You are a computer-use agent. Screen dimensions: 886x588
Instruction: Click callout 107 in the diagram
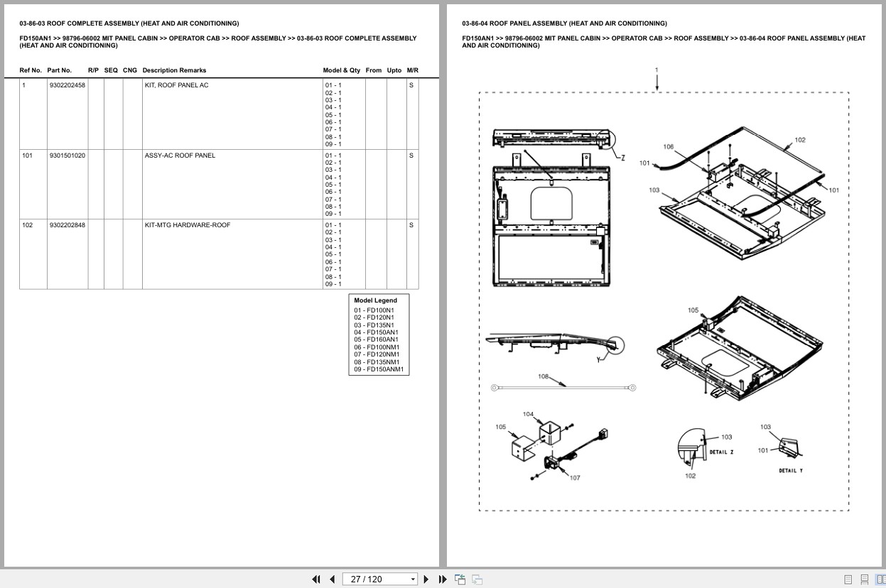[x=575, y=478]
